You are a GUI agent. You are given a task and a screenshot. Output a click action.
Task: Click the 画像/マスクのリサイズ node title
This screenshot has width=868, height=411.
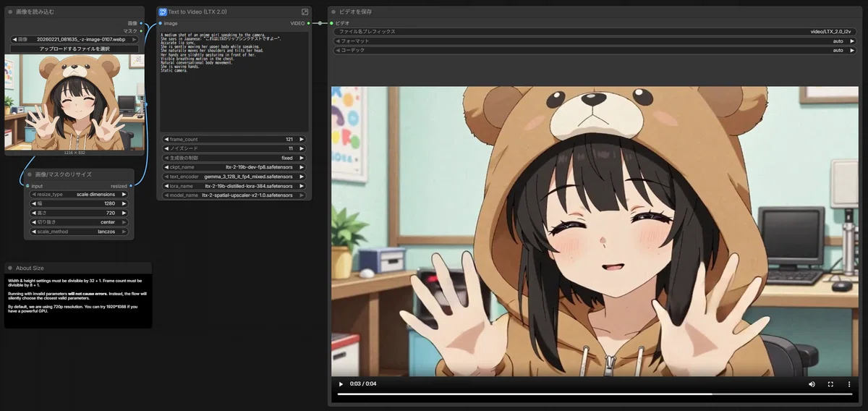(64, 174)
